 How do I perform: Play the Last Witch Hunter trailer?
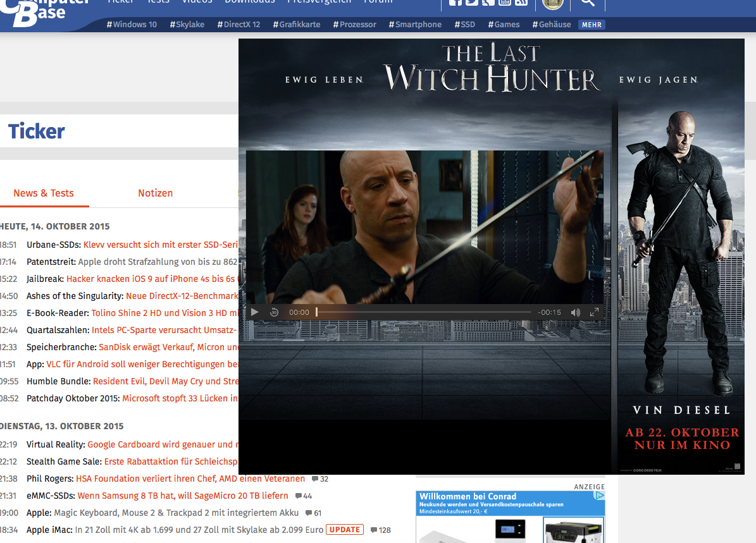pos(254,312)
